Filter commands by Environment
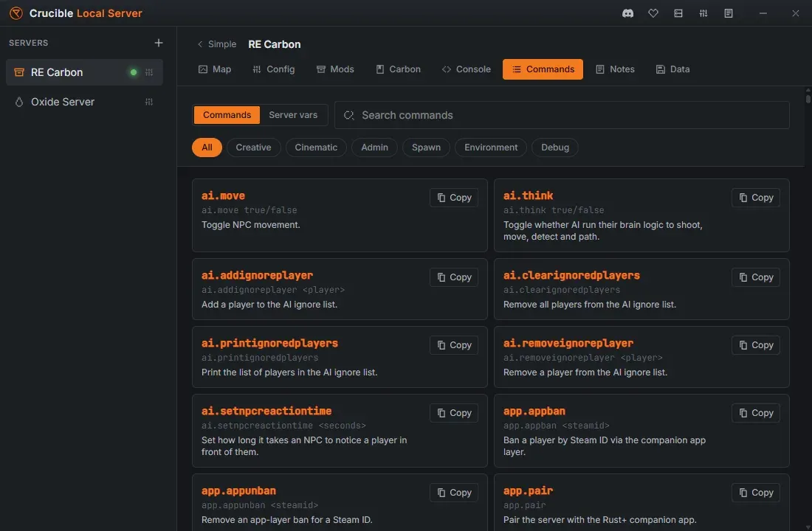The width and height of the screenshot is (812, 531). [x=491, y=147]
